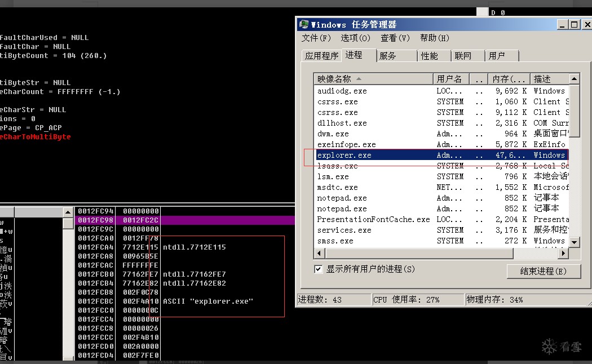The height and width of the screenshot is (364, 592).
Task: Select the lsm.exe process row
Action: [441, 176]
